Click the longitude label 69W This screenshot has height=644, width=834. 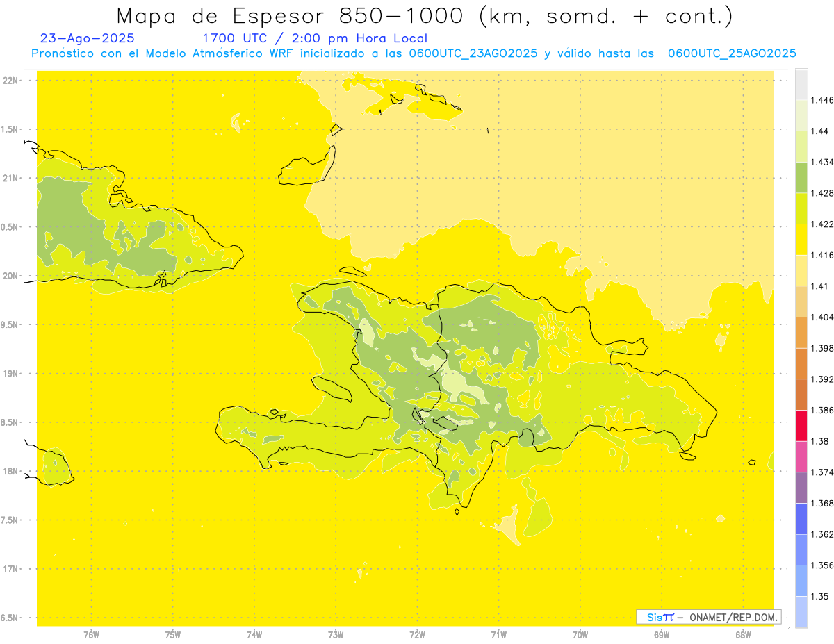click(662, 635)
